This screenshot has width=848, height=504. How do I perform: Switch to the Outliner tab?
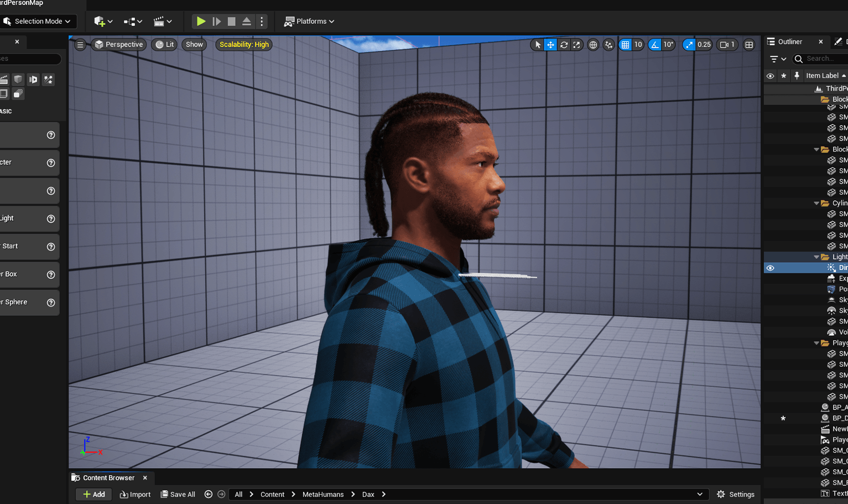789,42
